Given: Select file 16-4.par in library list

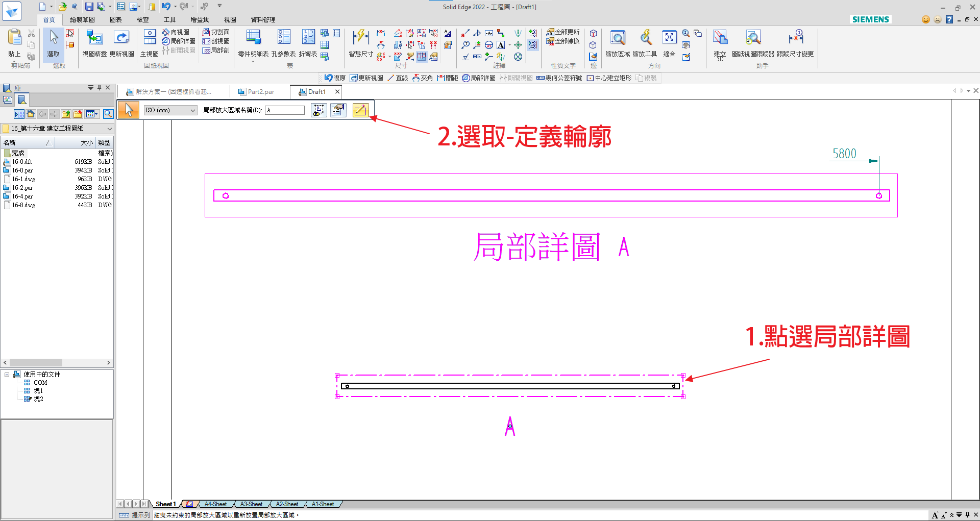Looking at the screenshot, I should [22, 196].
